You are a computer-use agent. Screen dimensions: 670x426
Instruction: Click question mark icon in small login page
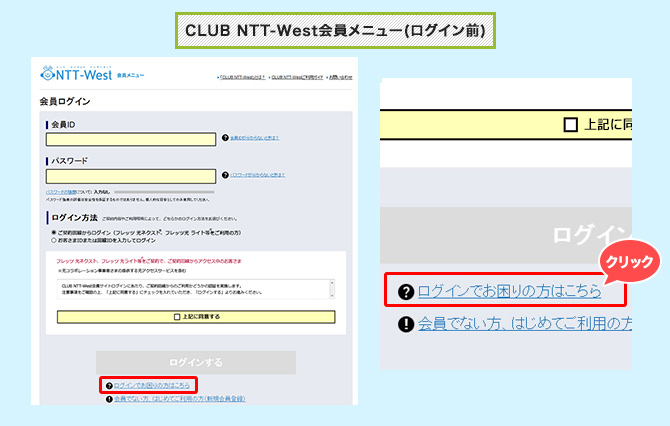click(109, 385)
